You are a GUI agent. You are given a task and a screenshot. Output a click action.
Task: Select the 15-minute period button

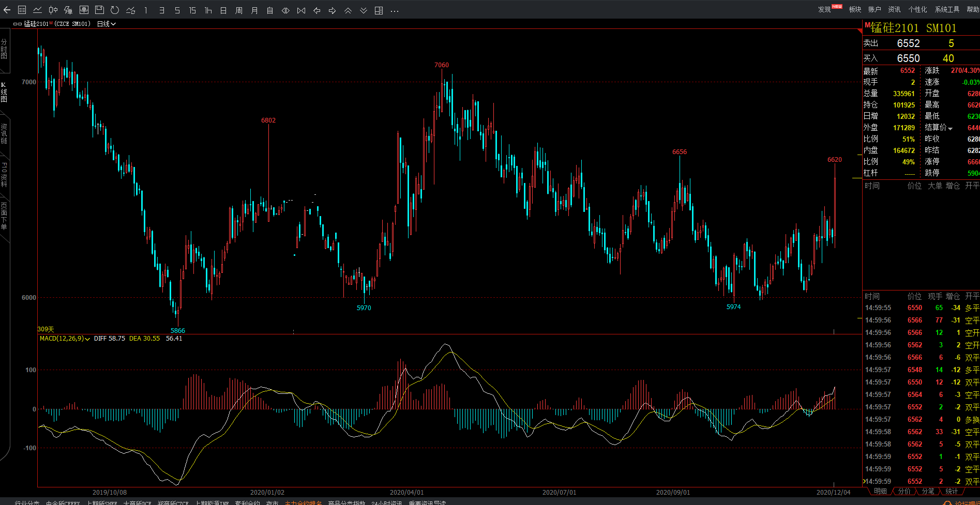pos(192,10)
